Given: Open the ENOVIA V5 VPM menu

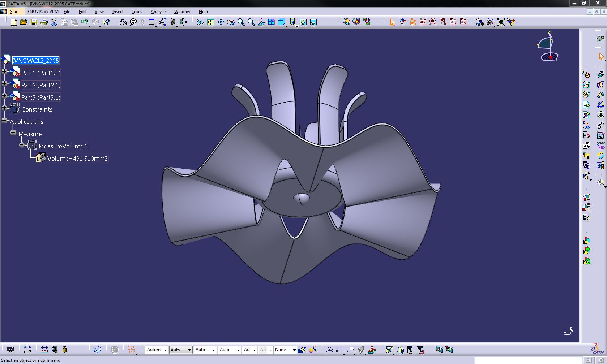Looking at the screenshot, I should click(43, 12).
